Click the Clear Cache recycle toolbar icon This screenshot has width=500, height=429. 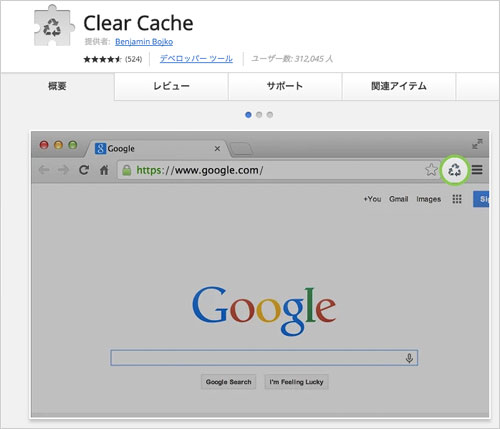[454, 170]
